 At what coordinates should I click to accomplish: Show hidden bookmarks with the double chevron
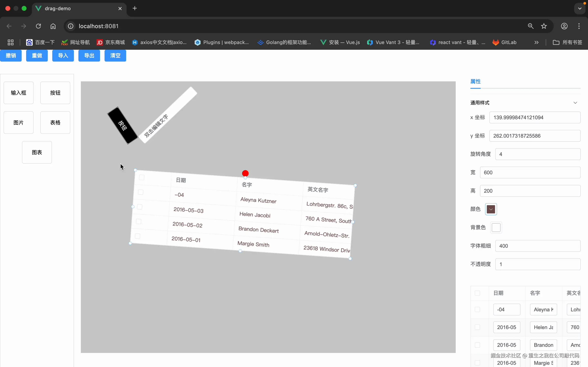pos(537,42)
